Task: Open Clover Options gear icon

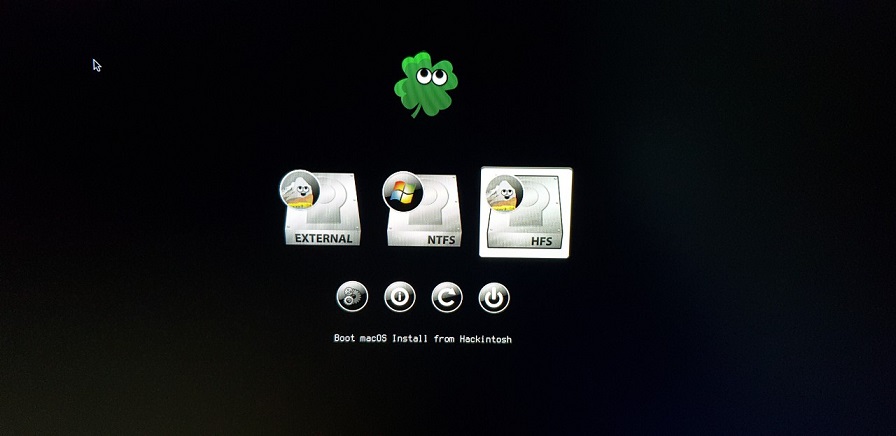Action: click(x=352, y=297)
